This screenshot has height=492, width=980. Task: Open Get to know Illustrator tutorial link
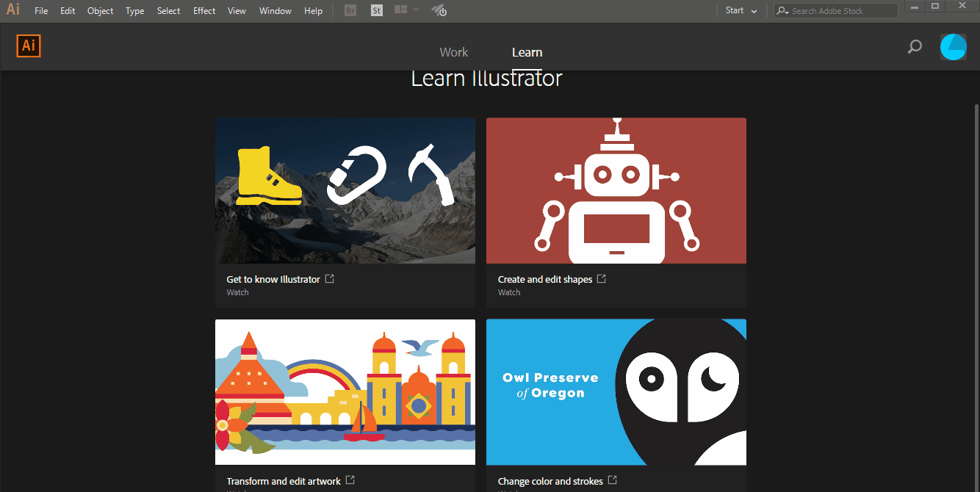(x=273, y=279)
